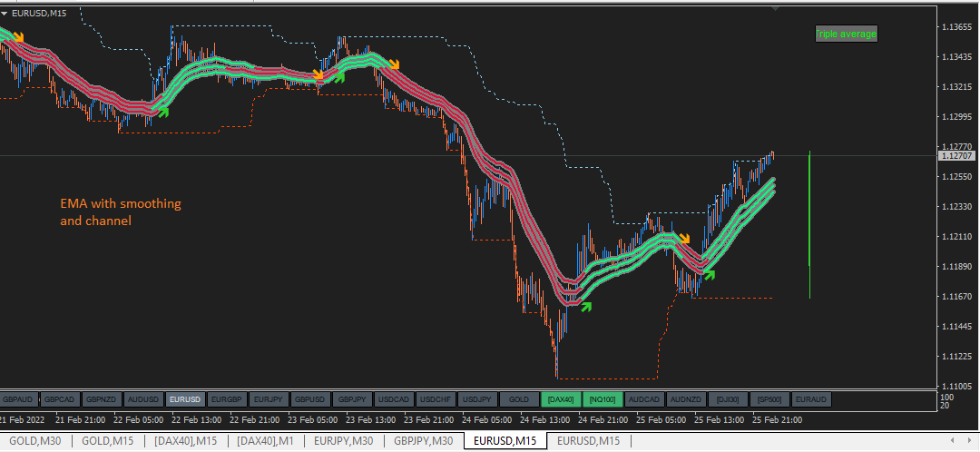This screenshot has height=452, width=980.
Task: Click the chart shift triangle marker at top
Action: [x=775, y=9]
